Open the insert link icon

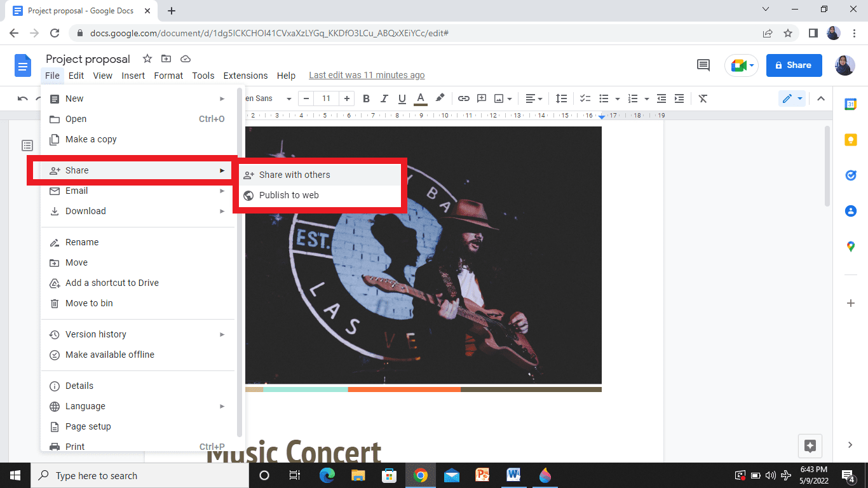click(x=463, y=98)
